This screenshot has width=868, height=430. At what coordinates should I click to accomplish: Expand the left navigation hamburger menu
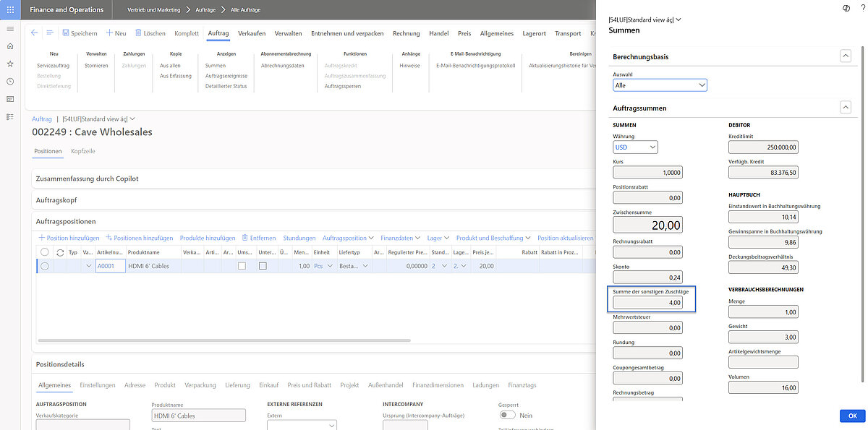coord(10,29)
